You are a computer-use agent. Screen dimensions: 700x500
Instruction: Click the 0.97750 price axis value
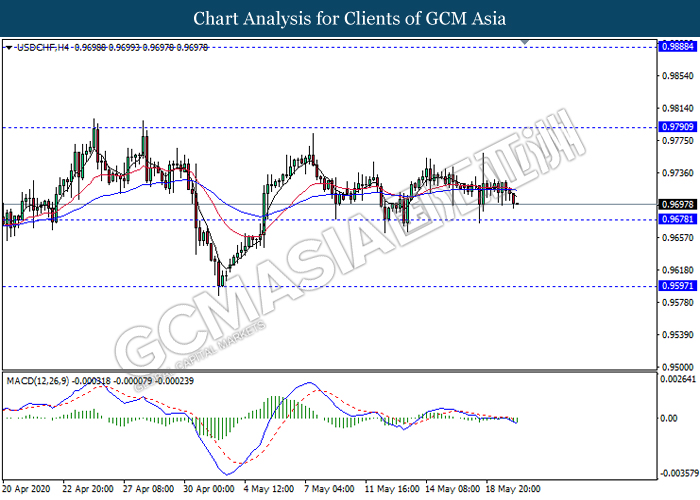[678, 141]
